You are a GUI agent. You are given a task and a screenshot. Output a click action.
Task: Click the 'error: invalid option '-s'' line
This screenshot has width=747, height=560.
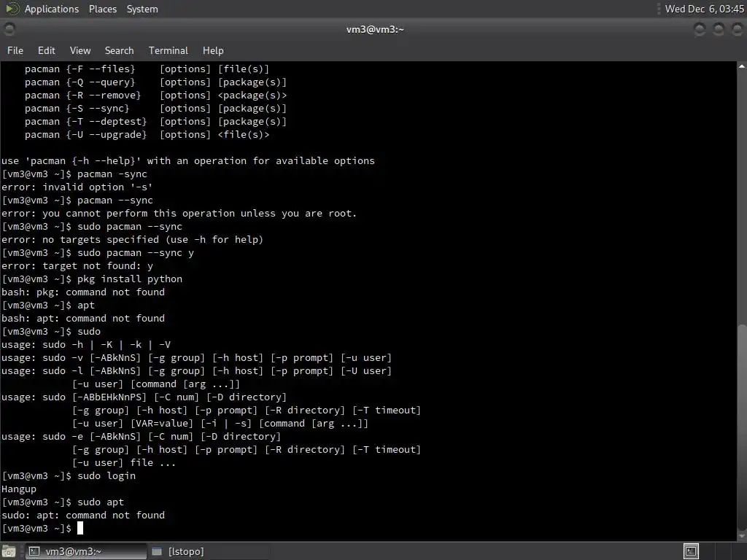pyautogui.click(x=77, y=187)
